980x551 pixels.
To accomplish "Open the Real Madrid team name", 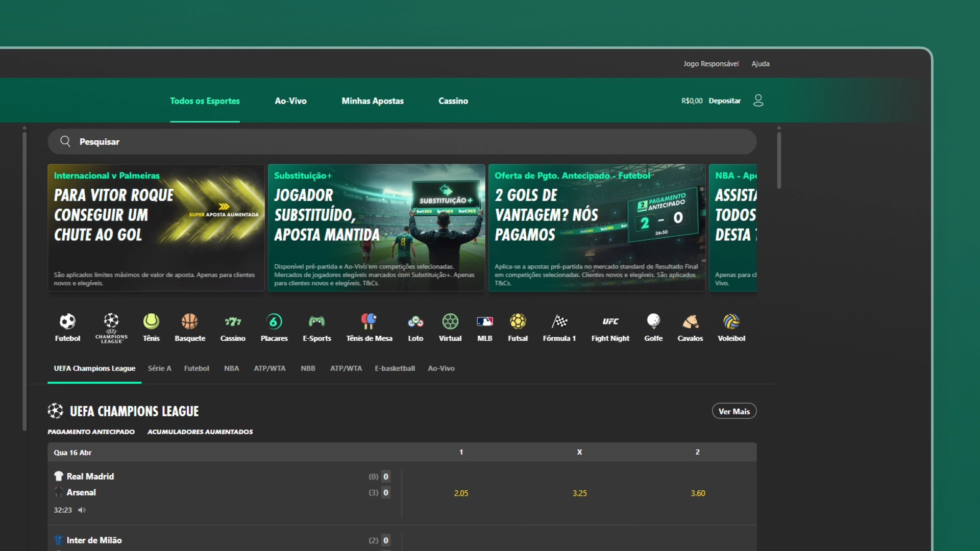I will click(x=90, y=476).
